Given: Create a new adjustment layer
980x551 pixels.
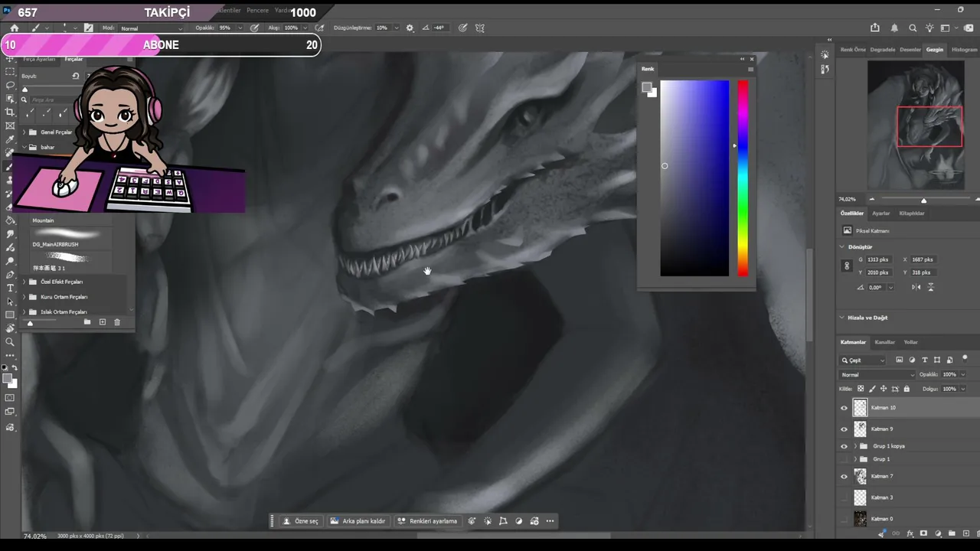Looking at the screenshot, I should coord(938,533).
